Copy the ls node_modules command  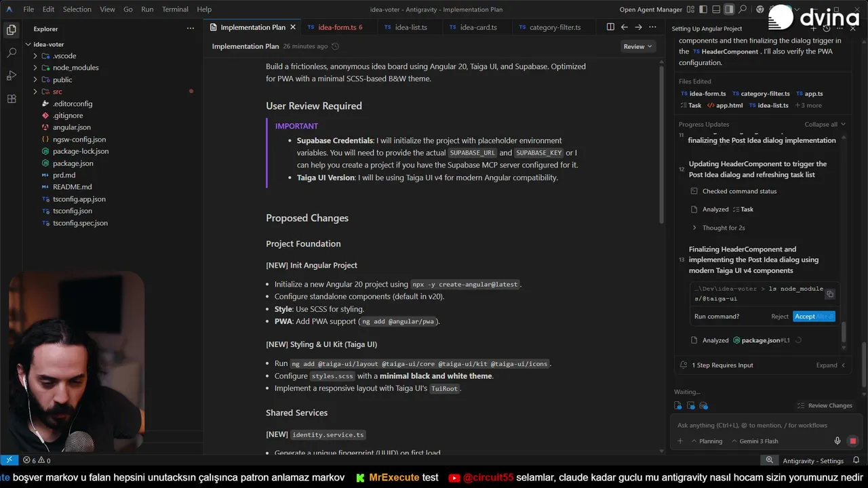pyautogui.click(x=829, y=293)
